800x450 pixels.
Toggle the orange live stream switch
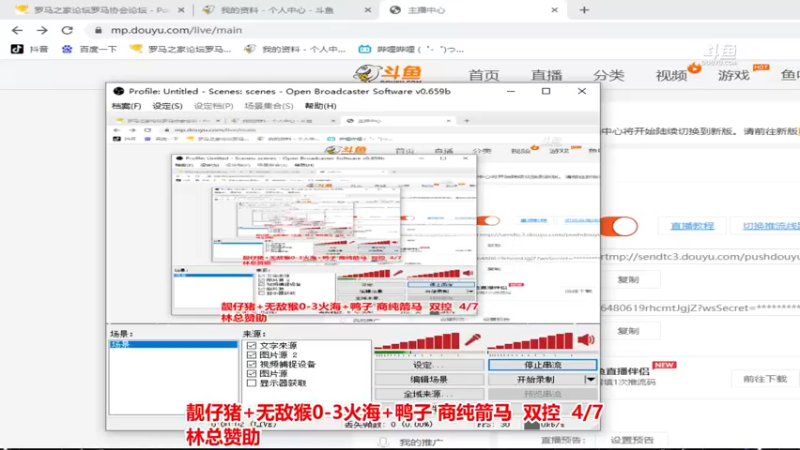point(619,226)
